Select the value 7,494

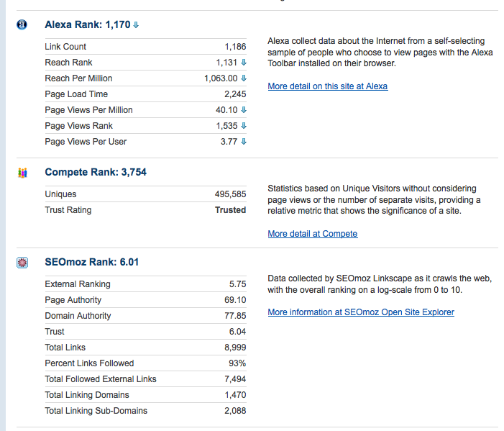[235, 379]
